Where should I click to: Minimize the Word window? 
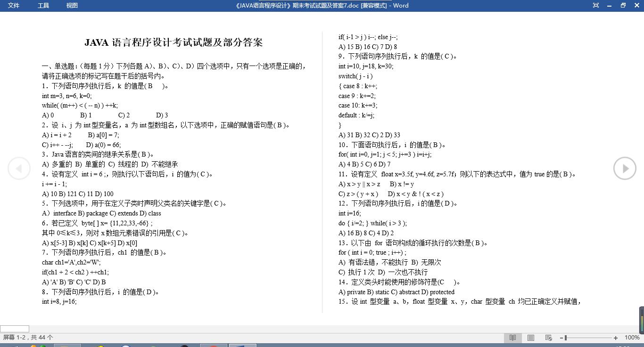point(610,6)
